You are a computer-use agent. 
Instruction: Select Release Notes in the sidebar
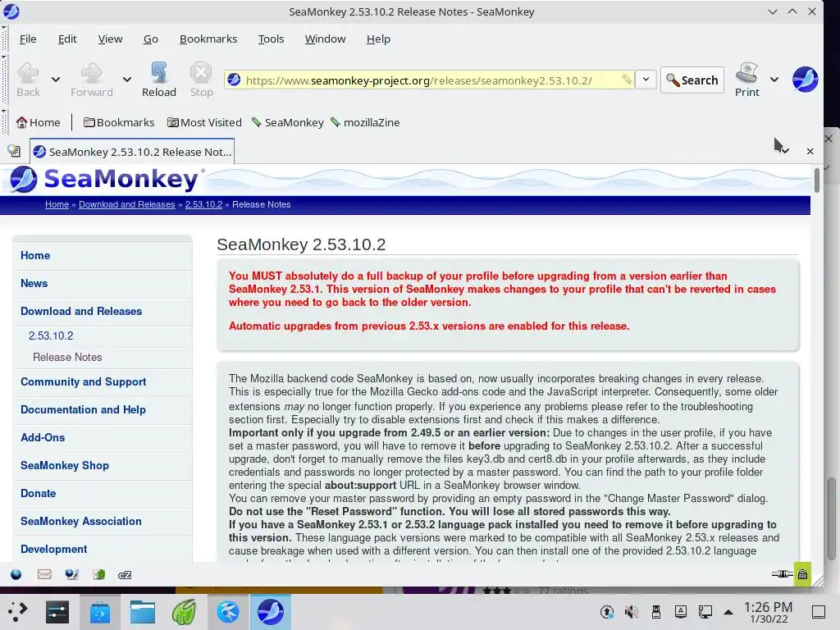pos(67,358)
